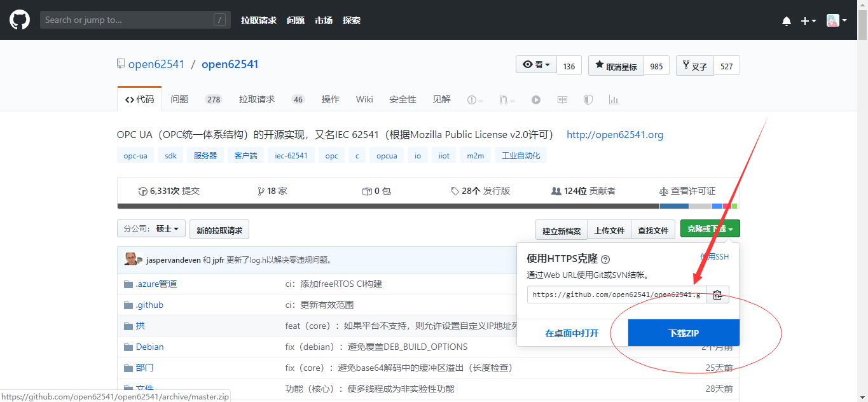The image size is (868, 402).
Task: Unstar the repo via 取消星标 button
Action: 616,65
